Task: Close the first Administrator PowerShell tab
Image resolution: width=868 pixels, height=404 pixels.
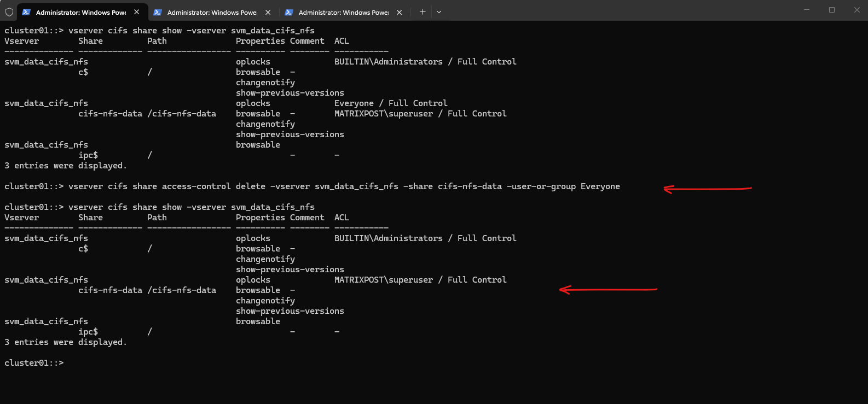Action: pos(136,12)
